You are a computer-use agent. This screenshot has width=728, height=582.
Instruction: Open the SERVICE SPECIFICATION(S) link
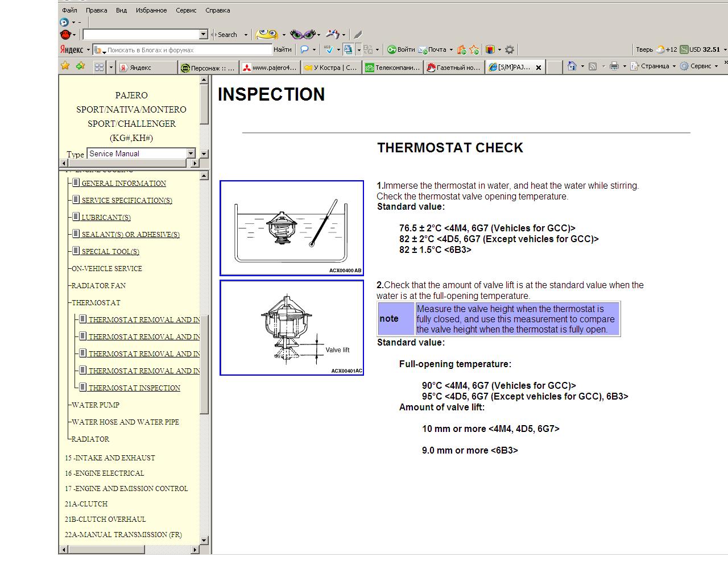coord(126,201)
